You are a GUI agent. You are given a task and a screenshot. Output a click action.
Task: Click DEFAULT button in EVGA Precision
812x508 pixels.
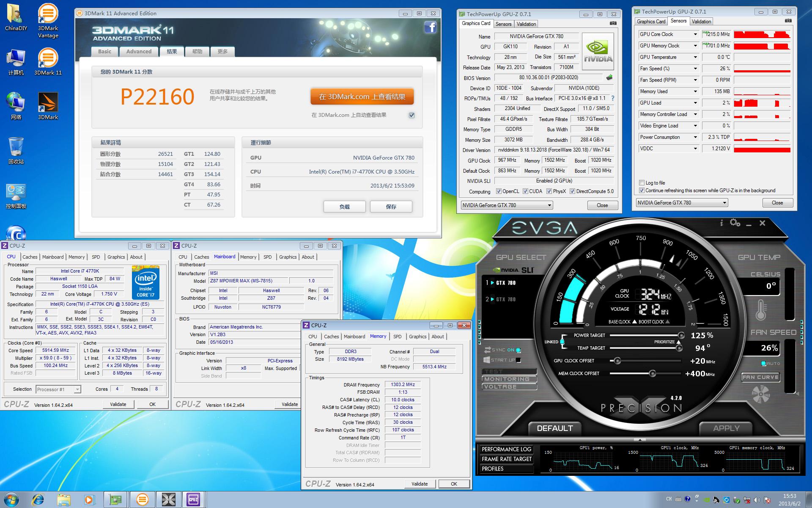coord(554,428)
